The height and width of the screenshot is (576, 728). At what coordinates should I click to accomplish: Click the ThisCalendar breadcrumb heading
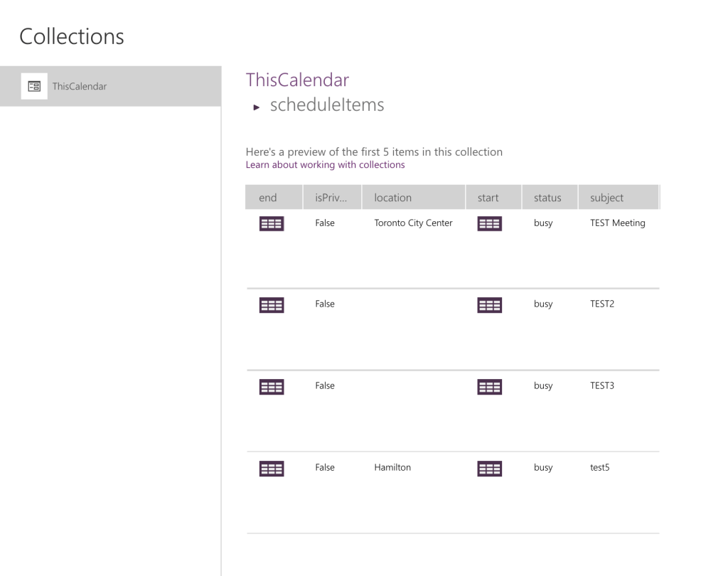[297, 80]
